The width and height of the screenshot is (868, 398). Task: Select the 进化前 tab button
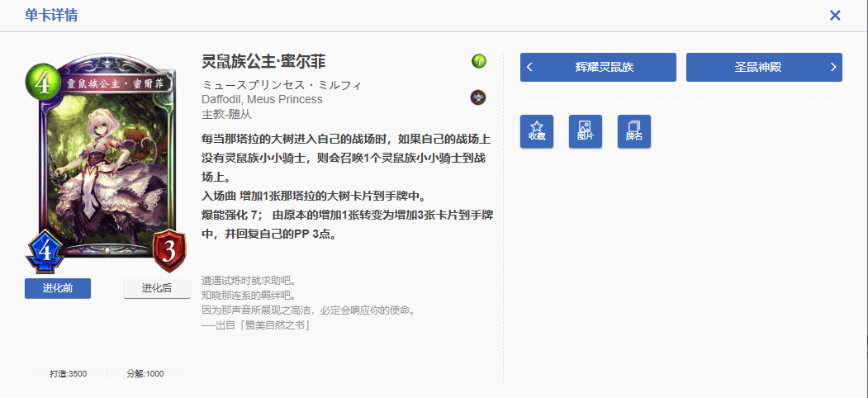(58, 288)
